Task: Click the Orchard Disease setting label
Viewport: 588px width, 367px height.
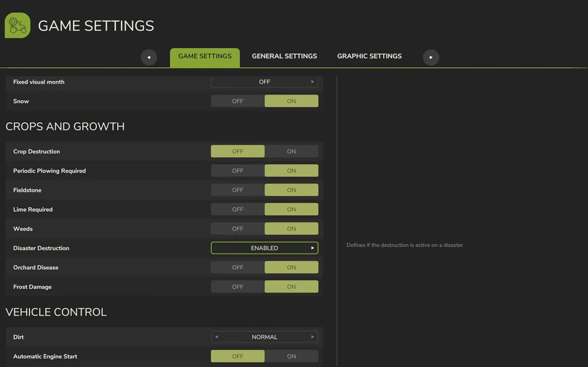Action: tap(36, 267)
